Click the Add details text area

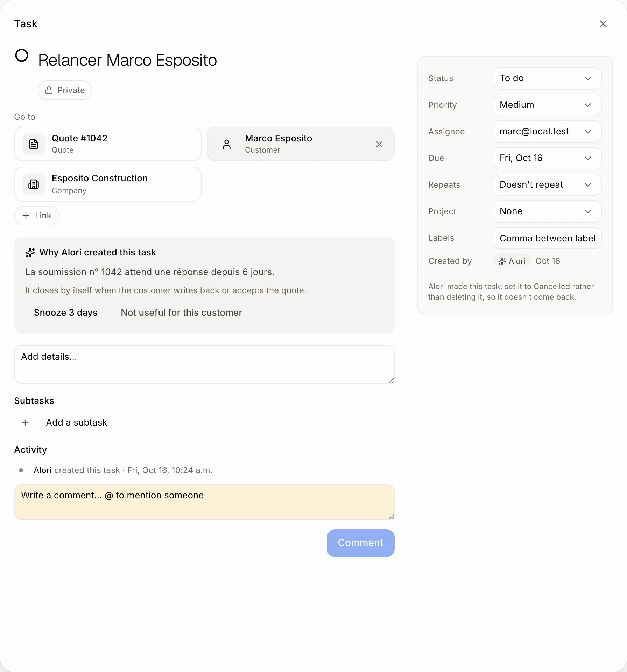click(x=204, y=364)
